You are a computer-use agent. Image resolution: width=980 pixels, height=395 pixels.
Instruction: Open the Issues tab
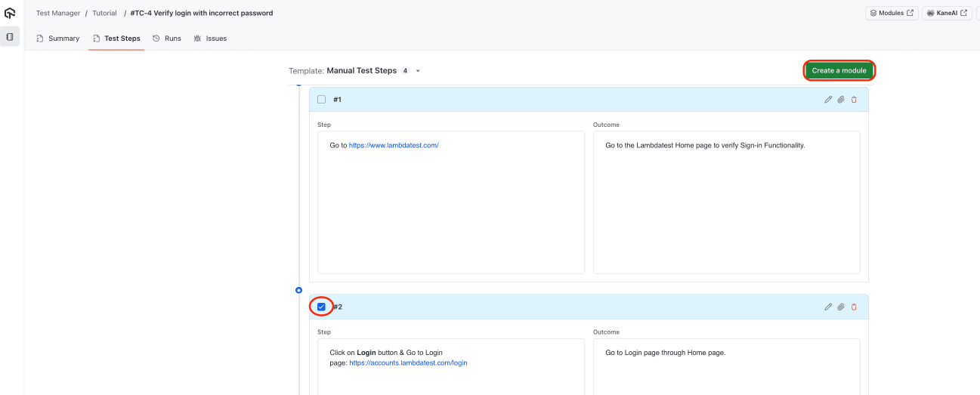(210, 39)
